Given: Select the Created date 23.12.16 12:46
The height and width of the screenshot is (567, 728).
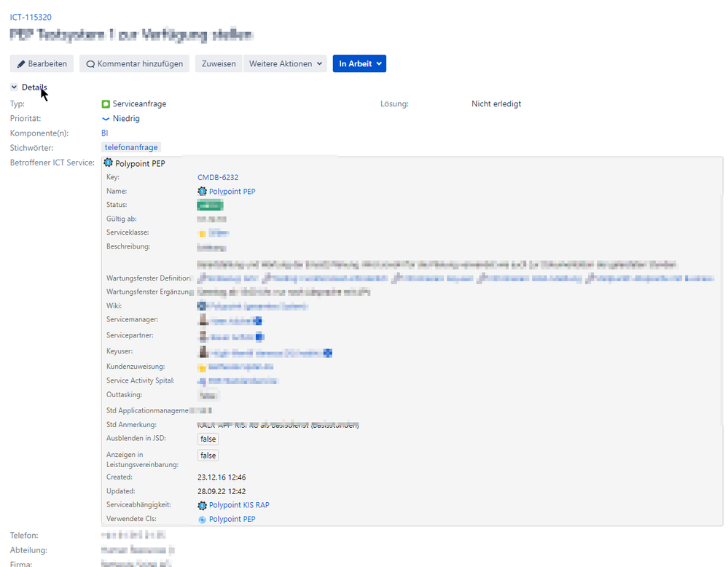Looking at the screenshot, I should (x=222, y=477).
